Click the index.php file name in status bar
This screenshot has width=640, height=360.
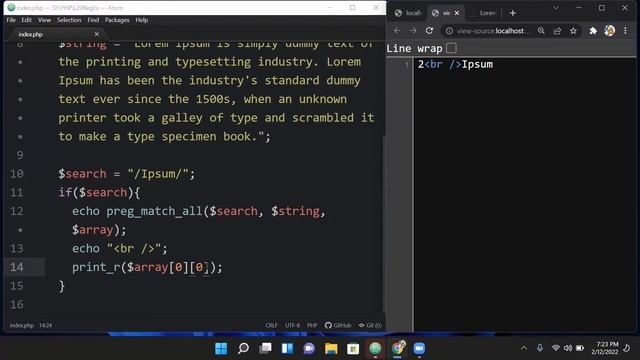(22, 325)
